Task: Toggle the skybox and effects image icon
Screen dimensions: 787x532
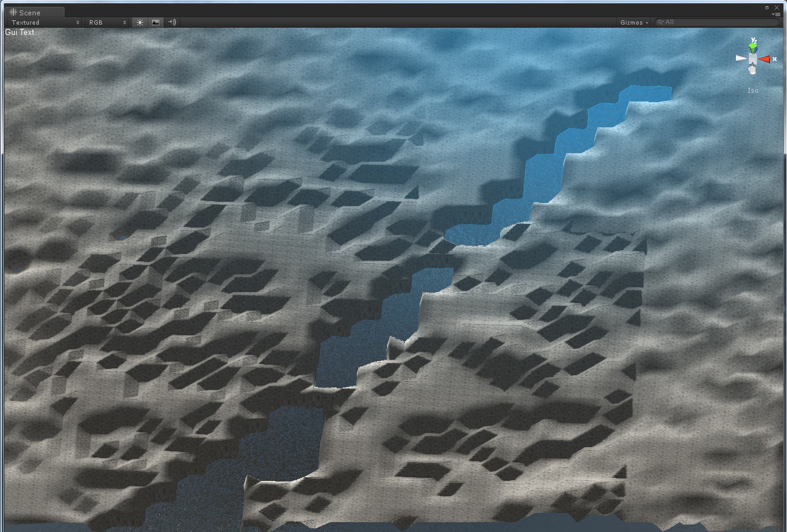Action: tap(156, 22)
